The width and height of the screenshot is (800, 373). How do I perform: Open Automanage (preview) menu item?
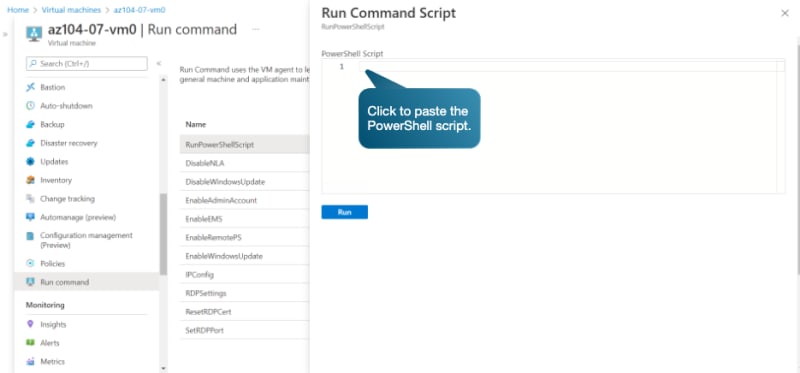pos(78,217)
